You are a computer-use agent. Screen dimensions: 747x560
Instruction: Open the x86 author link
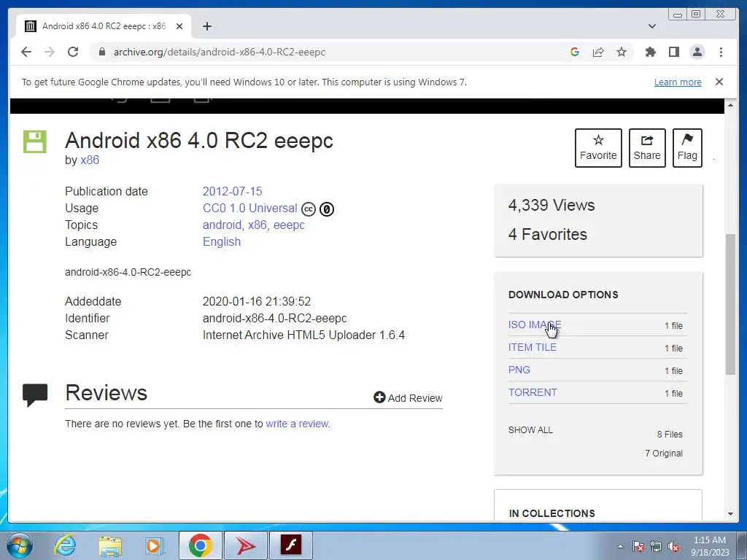[90, 160]
